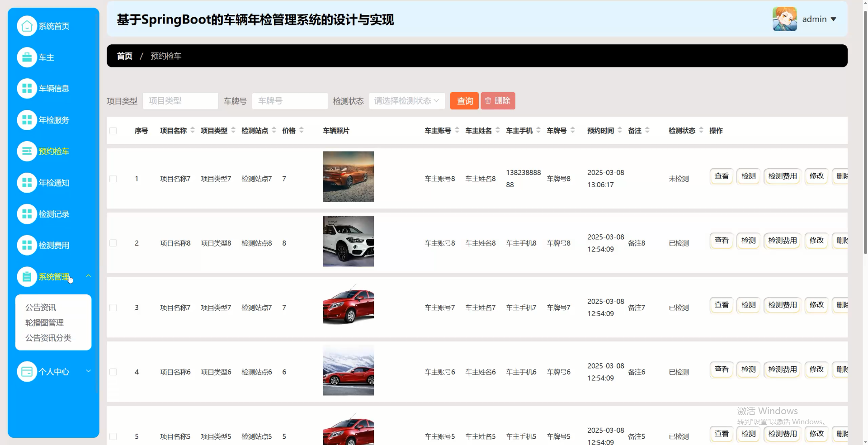
Task: Sort by 车牌号 column arrows
Action: tap(573, 130)
